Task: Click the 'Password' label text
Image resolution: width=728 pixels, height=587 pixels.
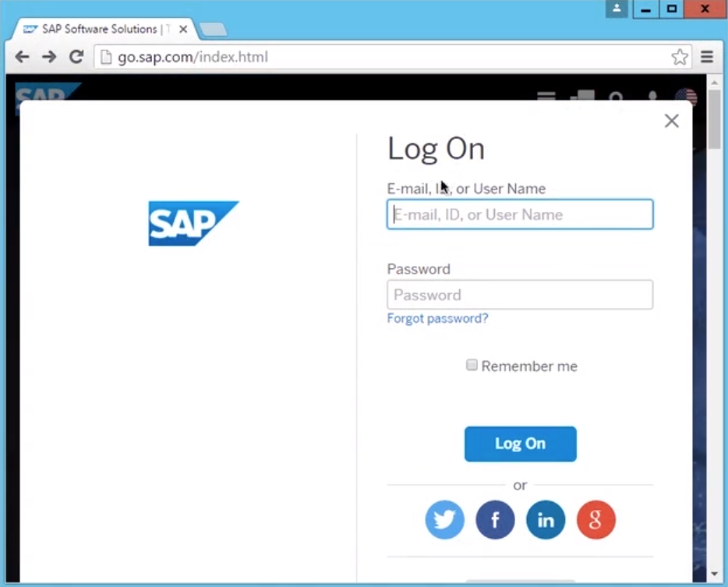Action: [x=419, y=269]
